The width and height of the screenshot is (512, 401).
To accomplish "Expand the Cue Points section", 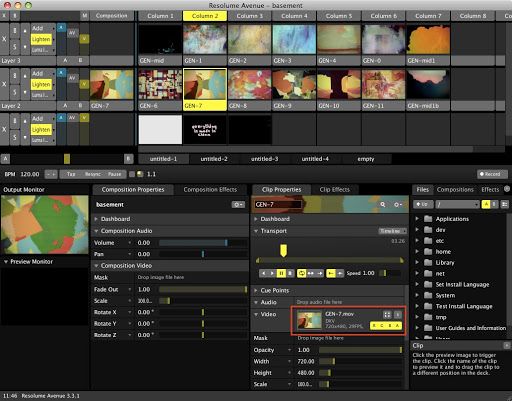I will pyautogui.click(x=256, y=290).
